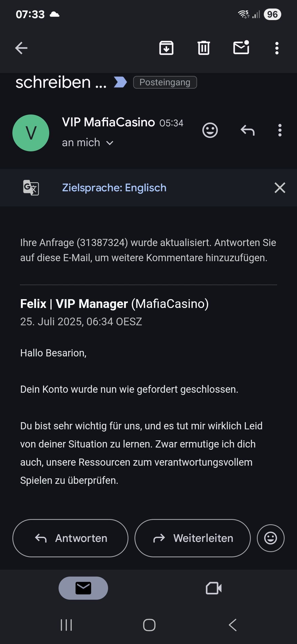
Task: Mark the email as unread
Action: point(241,48)
